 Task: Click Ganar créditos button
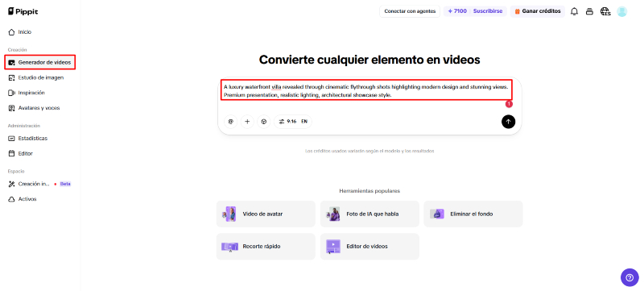tap(538, 11)
